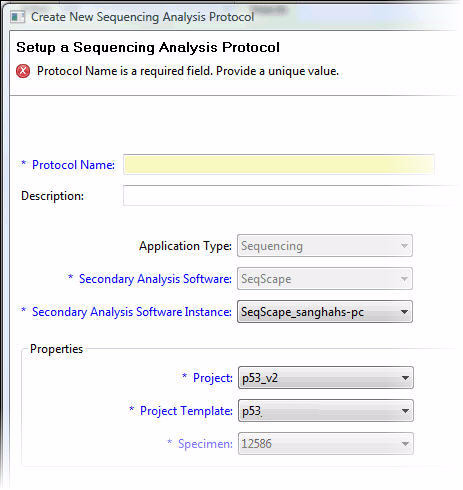Click the Properties group header
The width and height of the screenshot is (463, 490).
[x=56, y=349]
